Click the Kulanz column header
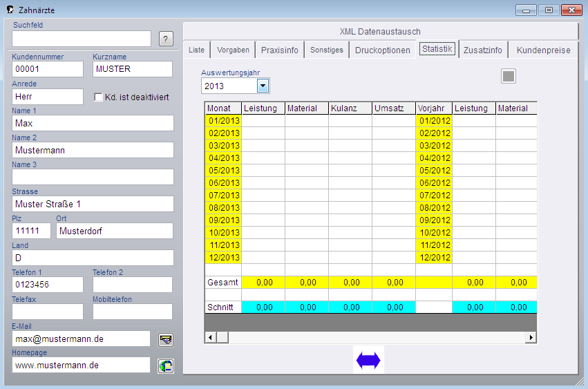The image size is (588, 389). (350, 108)
